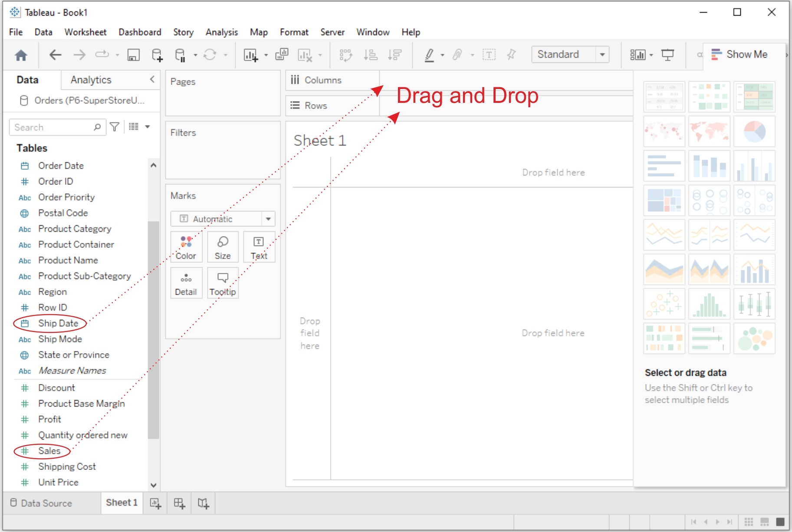Click the Tooltip button on Marks card
Screen dimensions: 792x532
click(223, 283)
